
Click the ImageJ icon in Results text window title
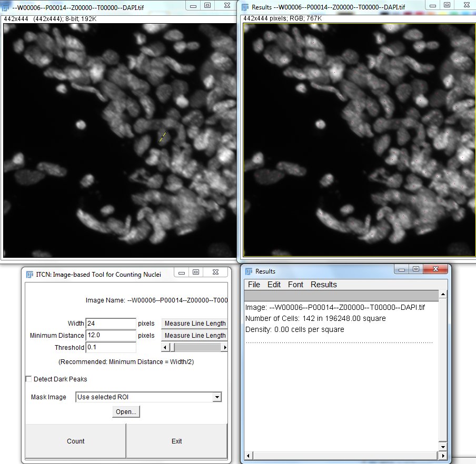[248, 271]
